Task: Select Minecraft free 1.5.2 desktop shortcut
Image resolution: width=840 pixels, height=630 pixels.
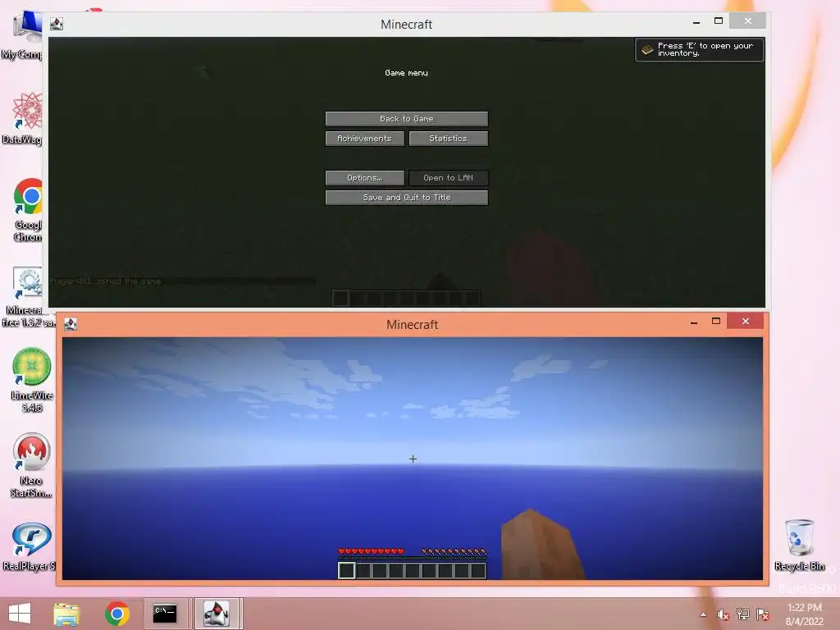Action: click(x=25, y=297)
